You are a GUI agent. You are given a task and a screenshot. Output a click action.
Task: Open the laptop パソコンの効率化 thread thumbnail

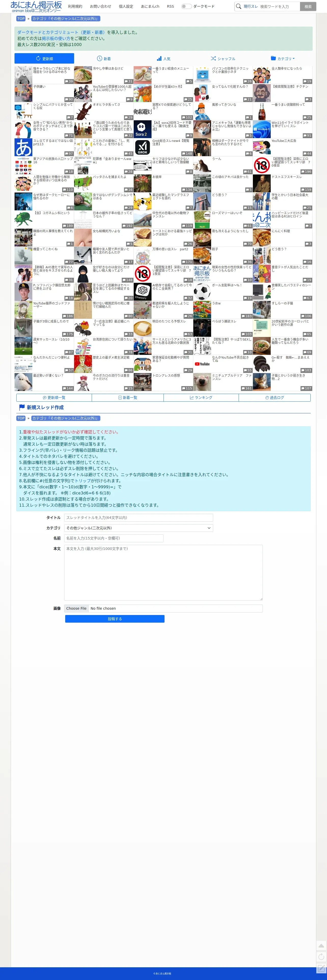[x=202, y=75]
